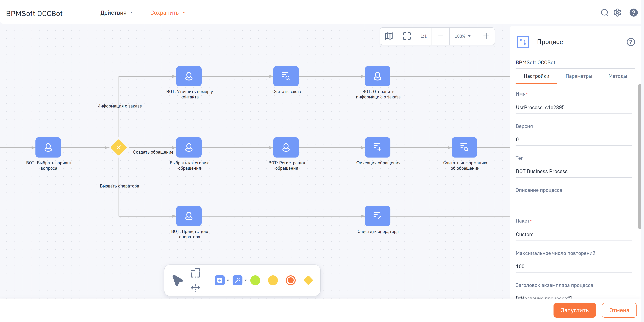Click the Отмена button
Image resolution: width=644 pixels, height=322 pixels.
[619, 310]
